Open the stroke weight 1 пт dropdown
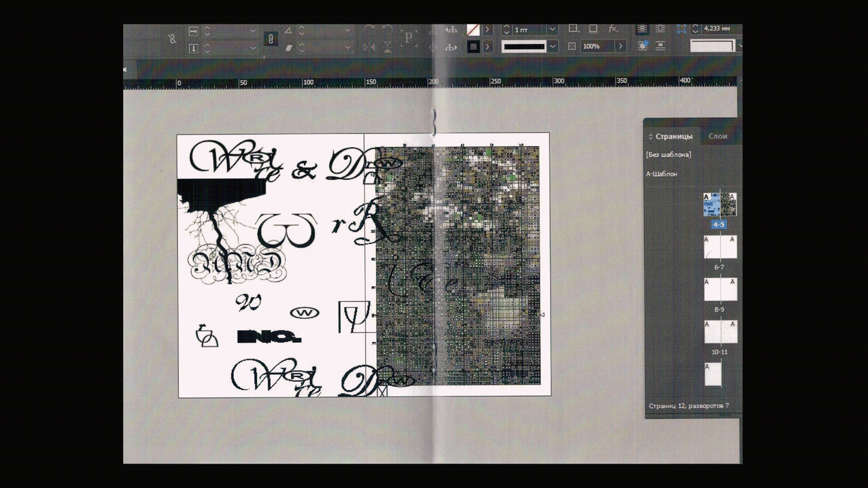 pos(552,30)
